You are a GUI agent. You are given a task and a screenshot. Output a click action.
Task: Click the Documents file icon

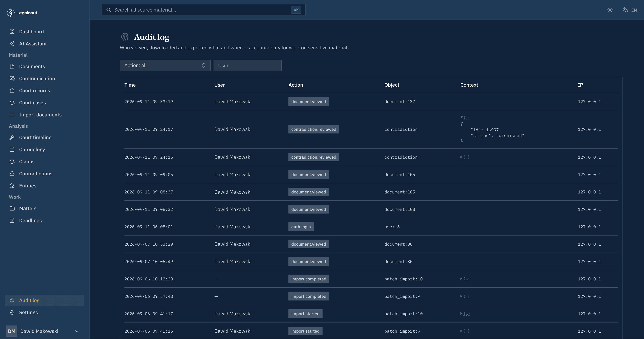click(x=12, y=67)
